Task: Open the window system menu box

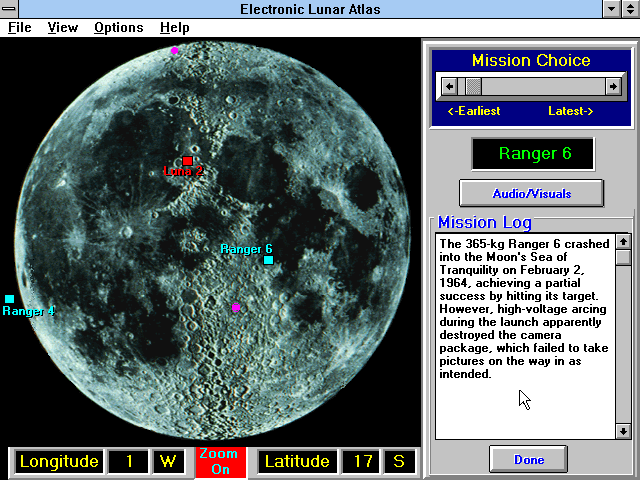Action: 9,9
